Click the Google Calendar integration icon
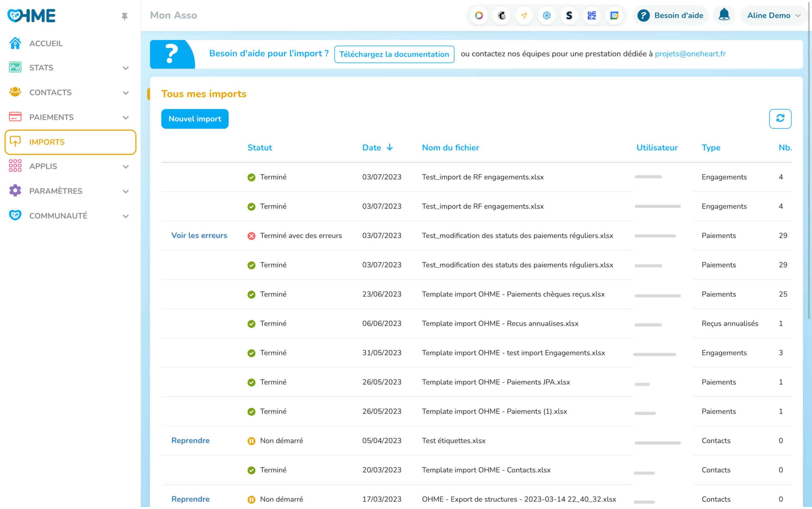 point(614,16)
